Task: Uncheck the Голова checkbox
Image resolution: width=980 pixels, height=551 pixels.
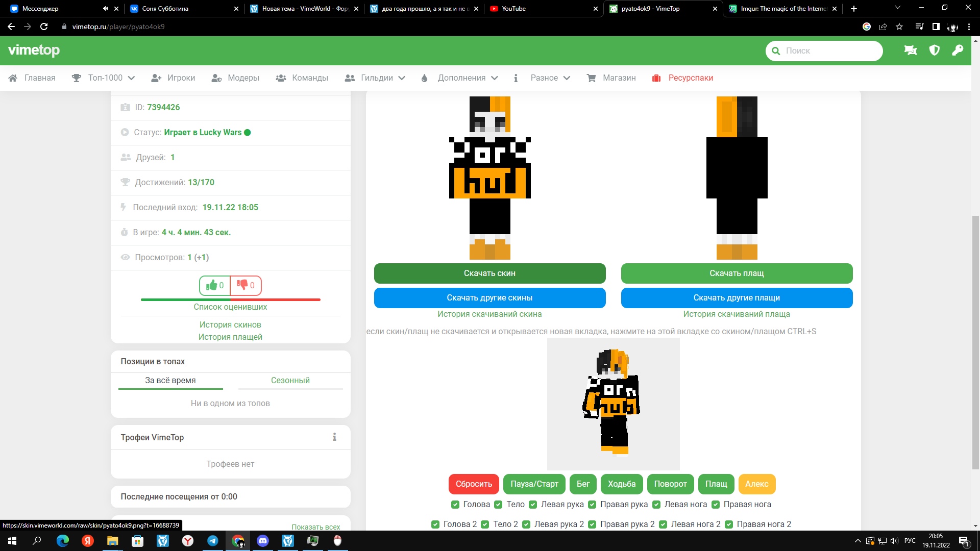Action: (455, 505)
